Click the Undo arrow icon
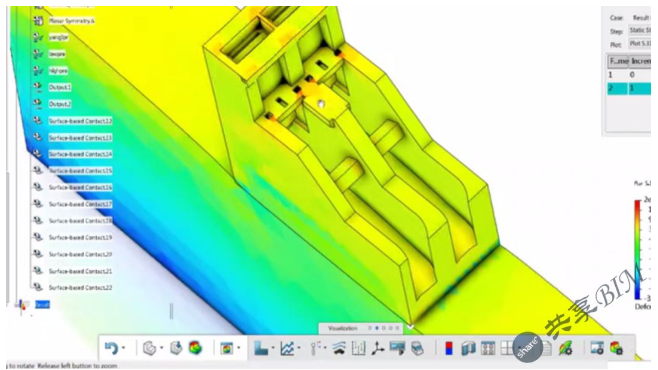658x370 pixels. [x=111, y=348]
